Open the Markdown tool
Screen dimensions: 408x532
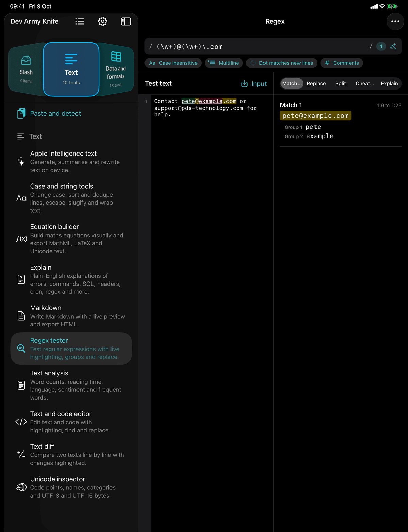click(x=71, y=316)
